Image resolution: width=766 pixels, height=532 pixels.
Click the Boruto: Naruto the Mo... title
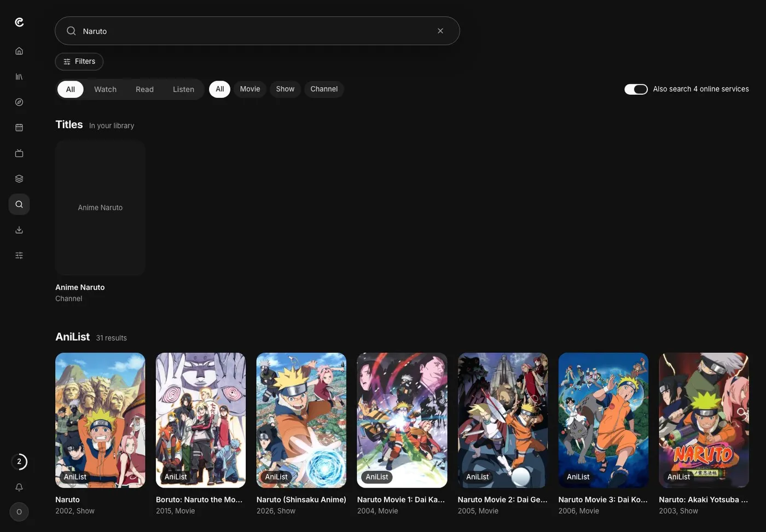199,500
